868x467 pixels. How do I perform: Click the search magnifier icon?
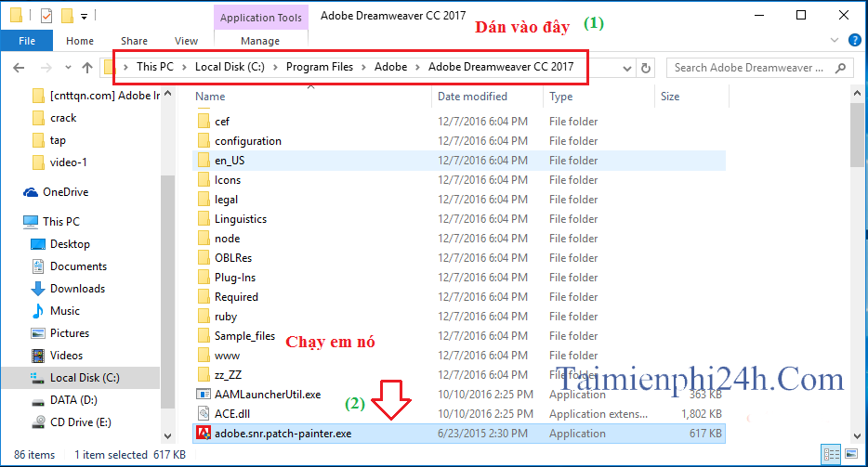tap(840, 68)
